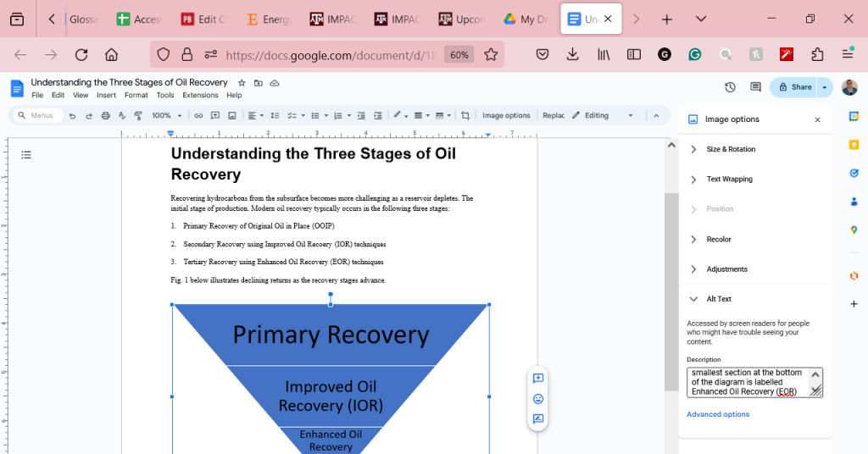Add comment on the selected image
This screenshot has height=454, width=868.
point(537,379)
